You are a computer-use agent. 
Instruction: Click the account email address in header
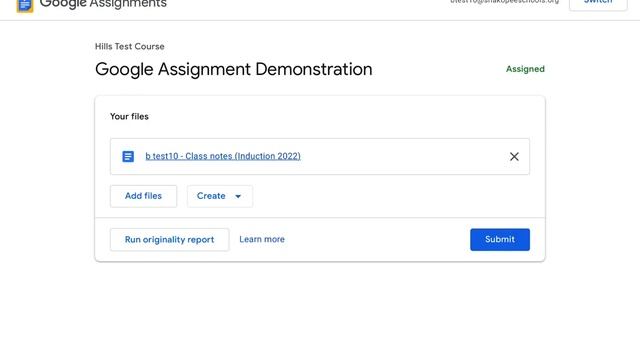(504, 2)
